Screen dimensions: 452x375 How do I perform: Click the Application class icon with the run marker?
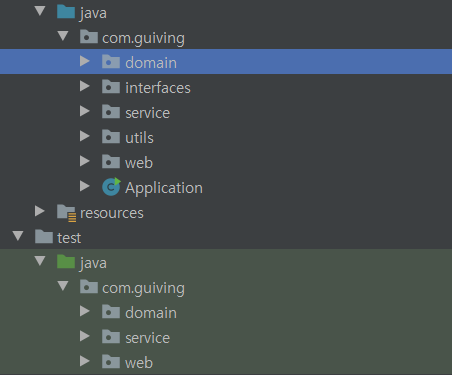coord(111,186)
